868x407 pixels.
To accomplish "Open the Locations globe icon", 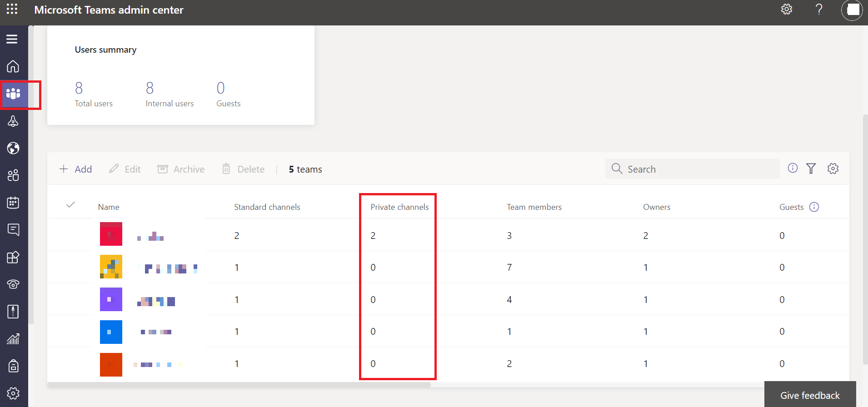I will click(13, 148).
